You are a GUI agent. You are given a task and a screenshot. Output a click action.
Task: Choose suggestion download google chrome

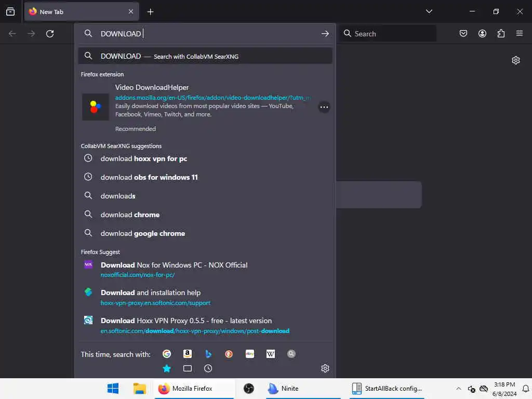tap(205, 233)
